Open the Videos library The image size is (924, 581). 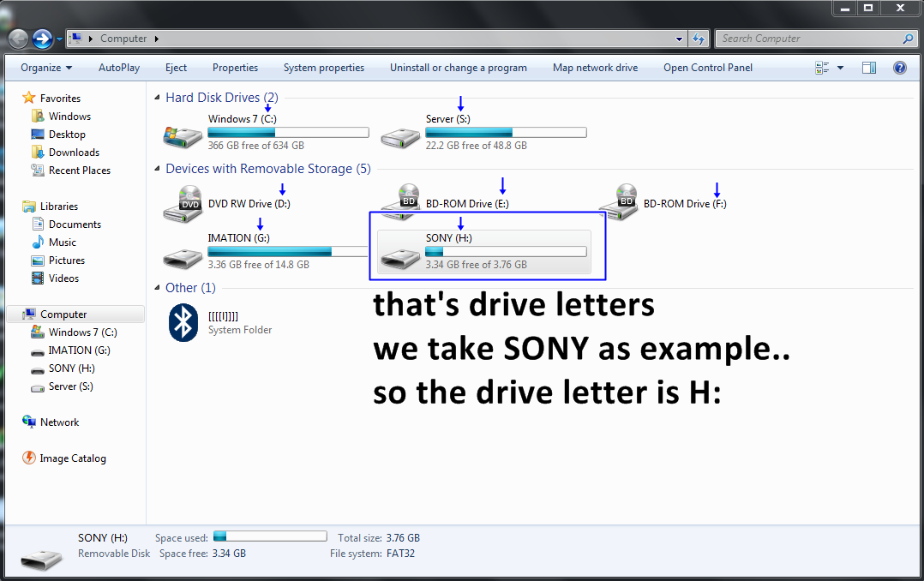[63, 279]
